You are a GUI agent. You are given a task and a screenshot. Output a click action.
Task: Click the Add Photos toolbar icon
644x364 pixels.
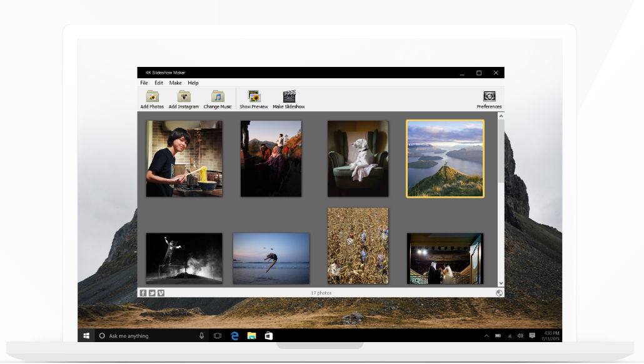(x=152, y=97)
